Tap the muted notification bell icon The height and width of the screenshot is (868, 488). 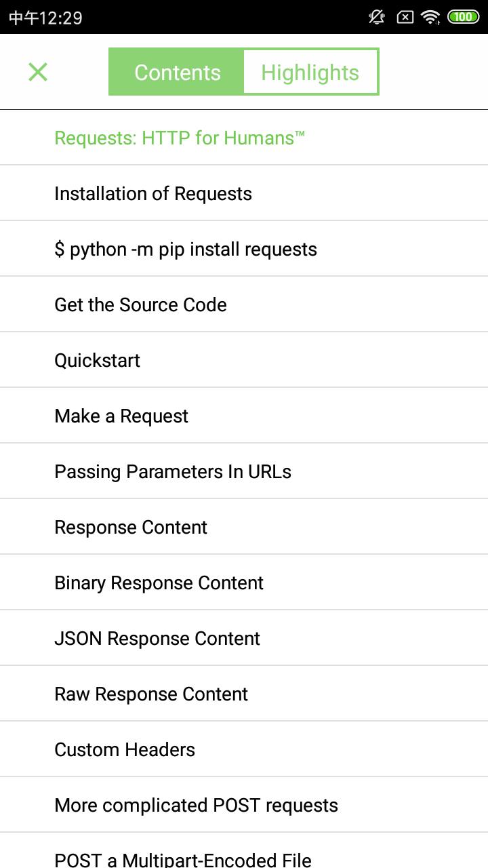pos(377,17)
